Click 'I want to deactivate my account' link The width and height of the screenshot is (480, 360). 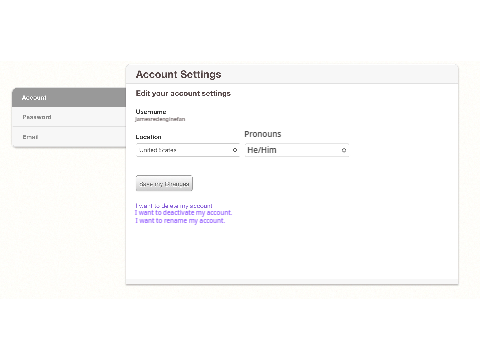tap(184, 213)
